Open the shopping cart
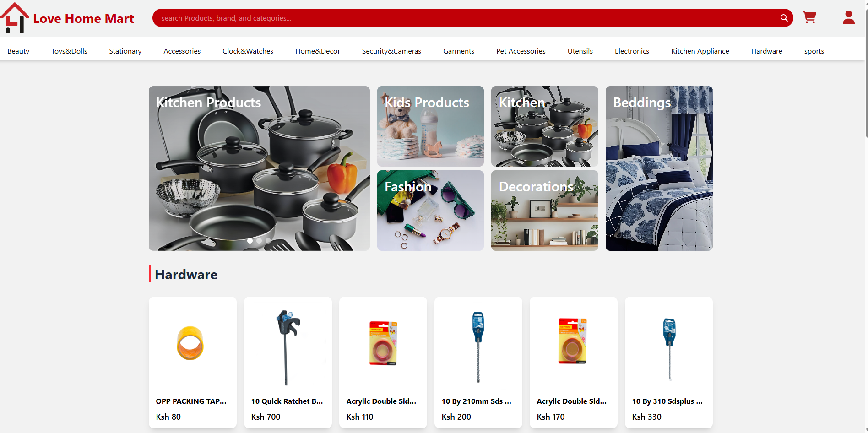The width and height of the screenshot is (868, 433). [809, 18]
